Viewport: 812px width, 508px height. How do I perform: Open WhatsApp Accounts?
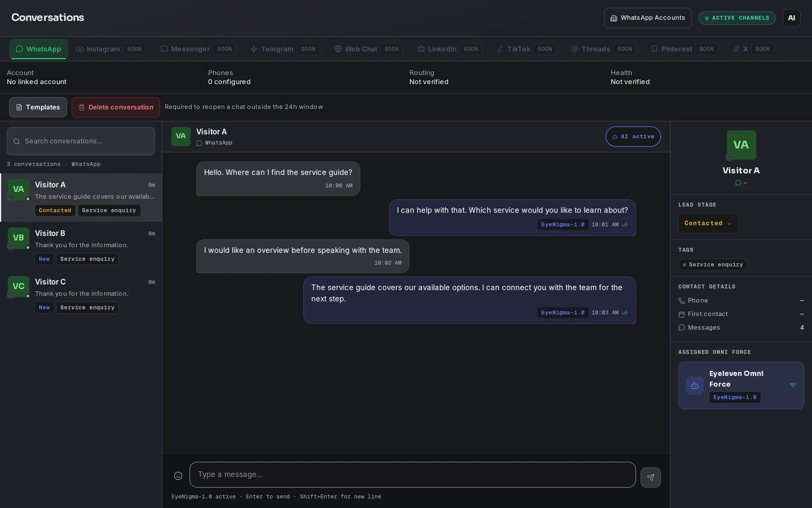point(647,18)
